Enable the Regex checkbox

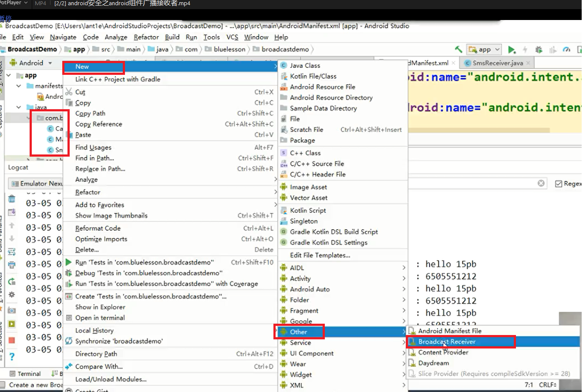[x=559, y=184]
